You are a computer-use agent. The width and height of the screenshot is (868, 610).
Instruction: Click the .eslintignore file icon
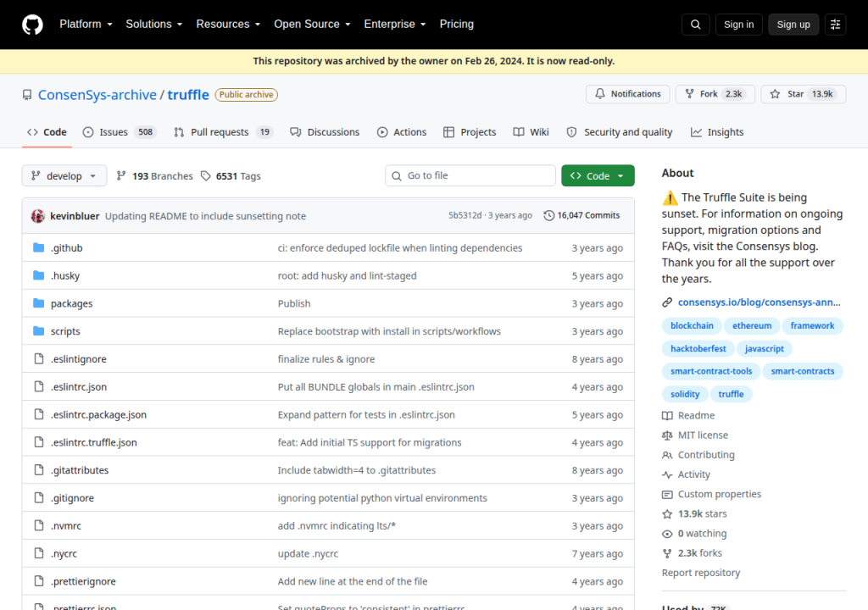[x=39, y=358]
